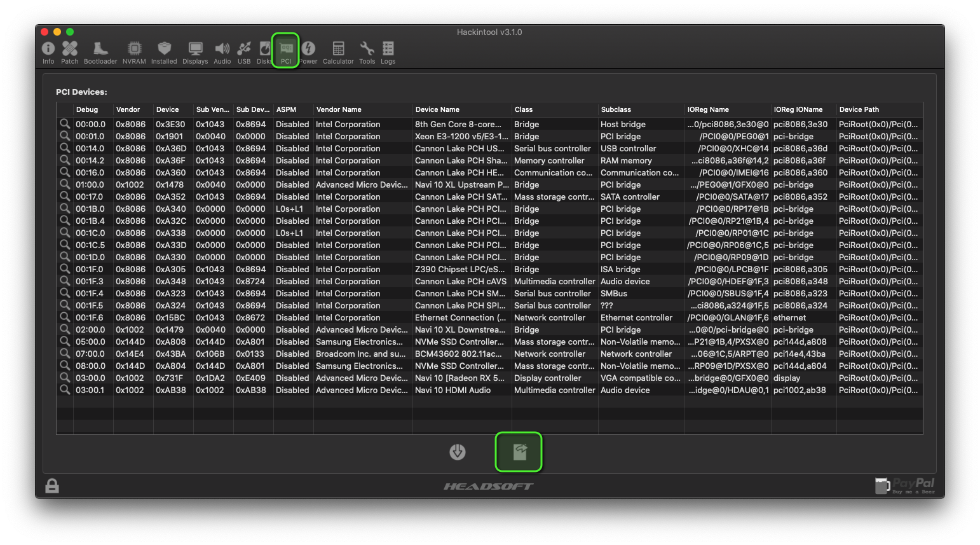Image resolution: width=980 pixels, height=545 pixels.
Task: Open the Tools section
Action: [x=367, y=52]
